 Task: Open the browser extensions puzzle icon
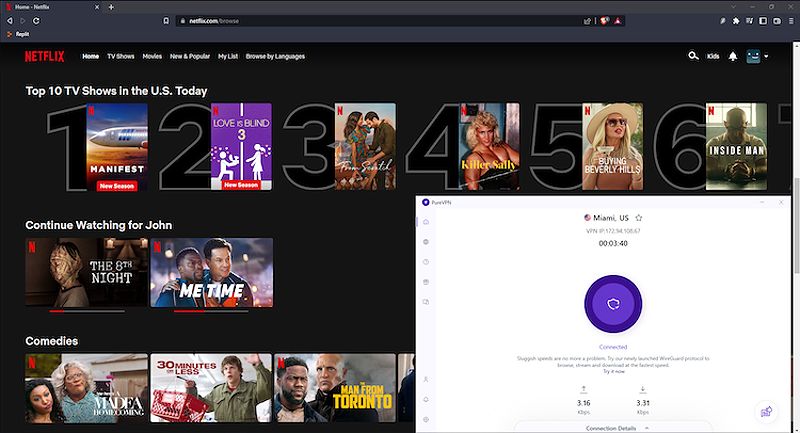[x=736, y=21]
